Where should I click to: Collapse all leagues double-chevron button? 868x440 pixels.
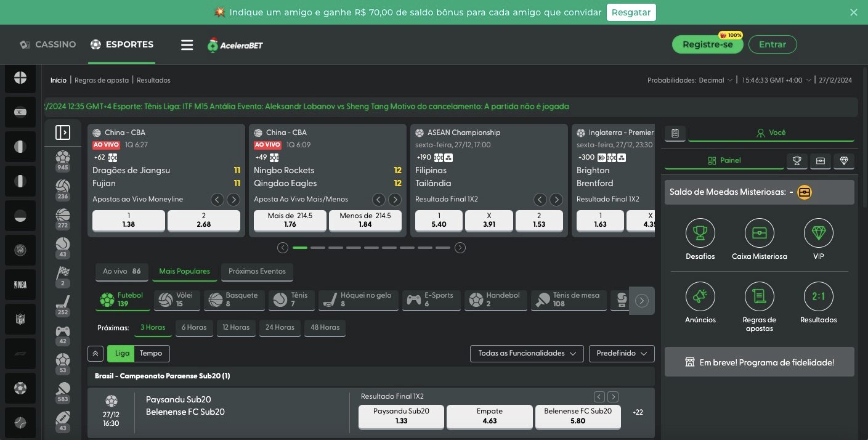[x=95, y=354]
